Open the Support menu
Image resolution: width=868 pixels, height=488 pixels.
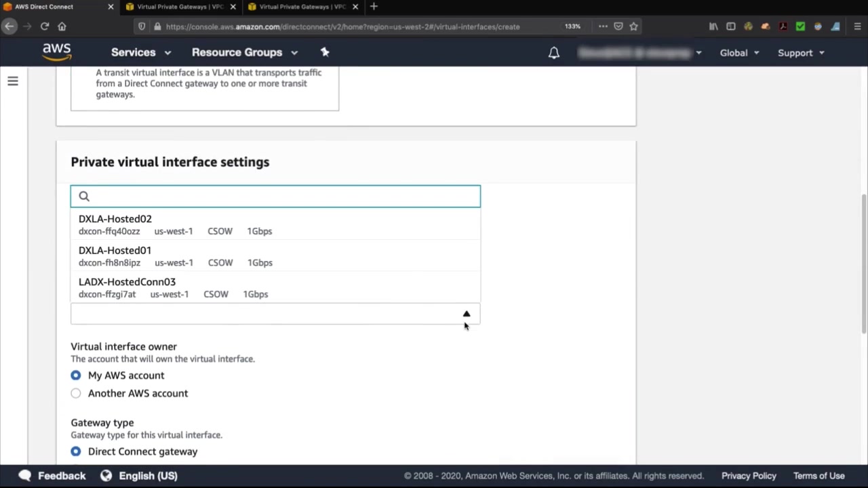click(801, 53)
